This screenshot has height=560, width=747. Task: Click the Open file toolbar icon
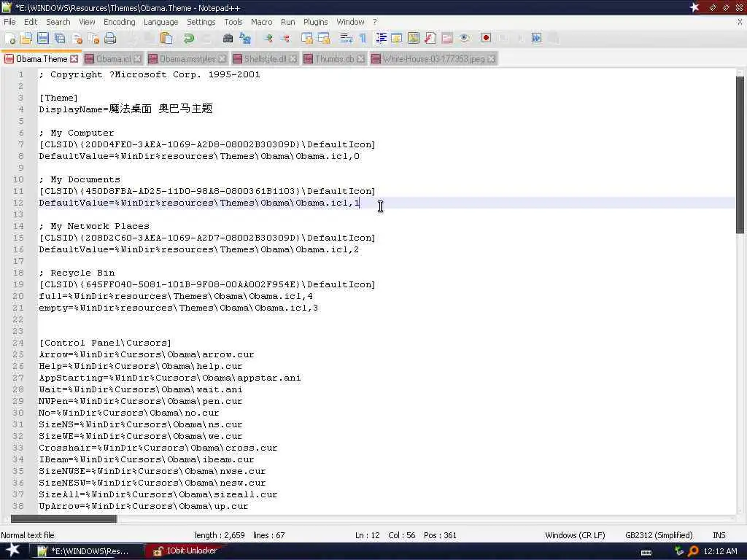click(26, 39)
